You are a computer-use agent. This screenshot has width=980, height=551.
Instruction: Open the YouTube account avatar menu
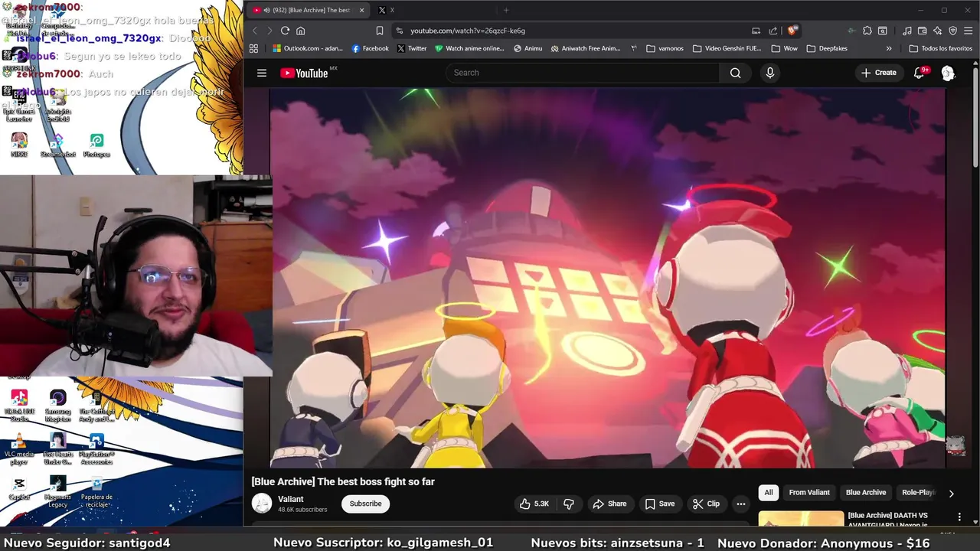click(x=948, y=73)
